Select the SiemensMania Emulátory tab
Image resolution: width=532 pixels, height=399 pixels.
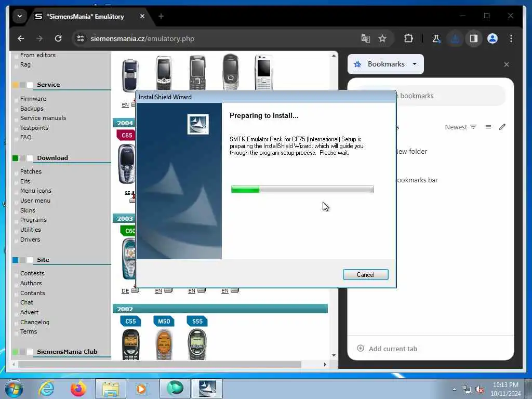pos(85,16)
